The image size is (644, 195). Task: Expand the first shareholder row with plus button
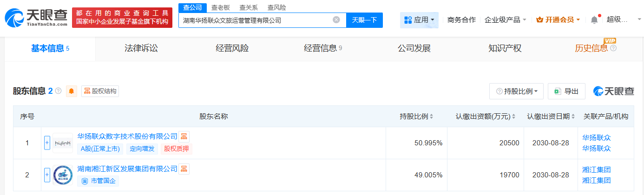[47, 143]
